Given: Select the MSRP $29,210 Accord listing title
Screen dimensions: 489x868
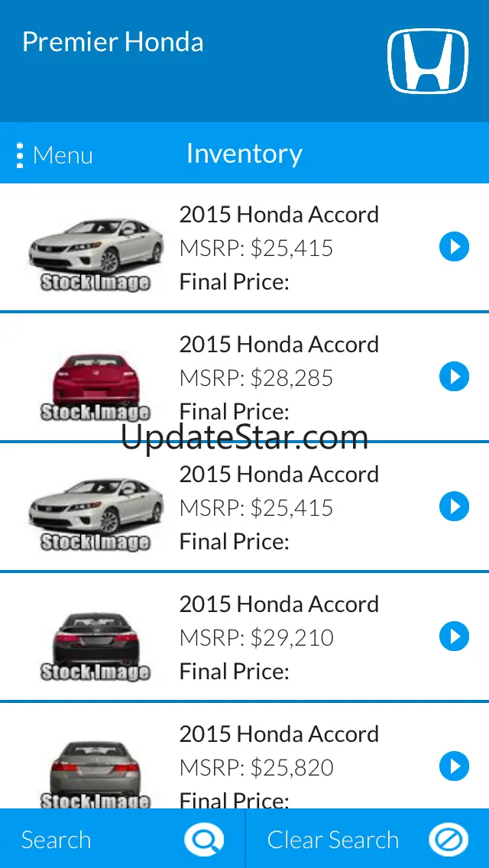Looking at the screenshot, I should click(279, 604).
